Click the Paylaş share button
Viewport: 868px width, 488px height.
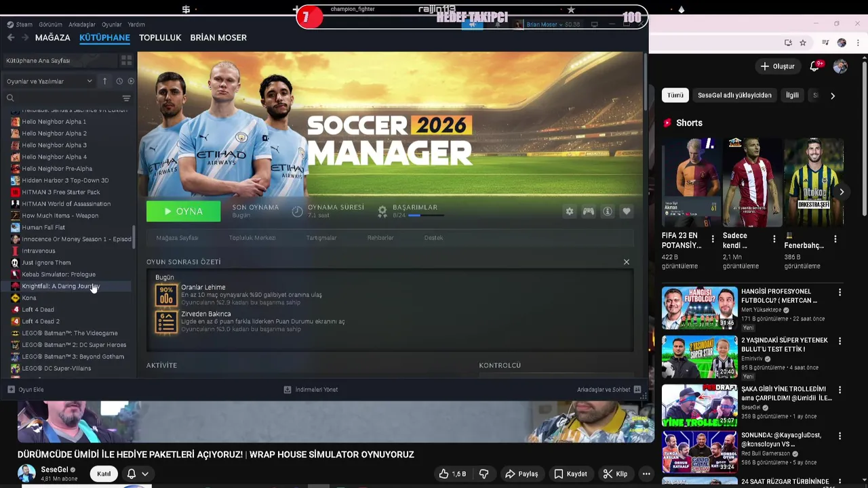[x=521, y=474]
